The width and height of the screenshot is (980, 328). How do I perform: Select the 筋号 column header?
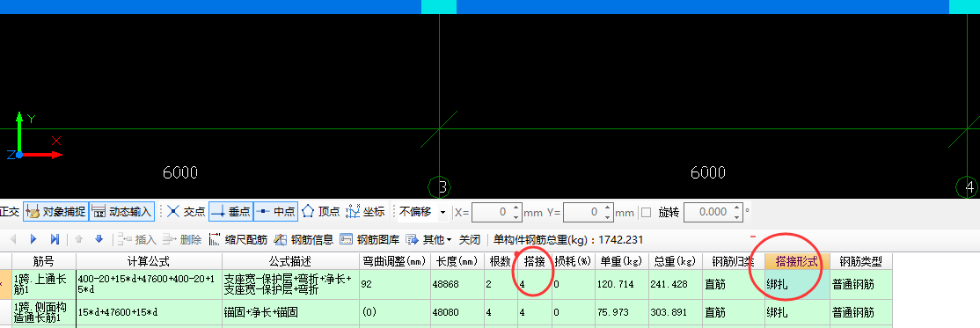point(44,261)
